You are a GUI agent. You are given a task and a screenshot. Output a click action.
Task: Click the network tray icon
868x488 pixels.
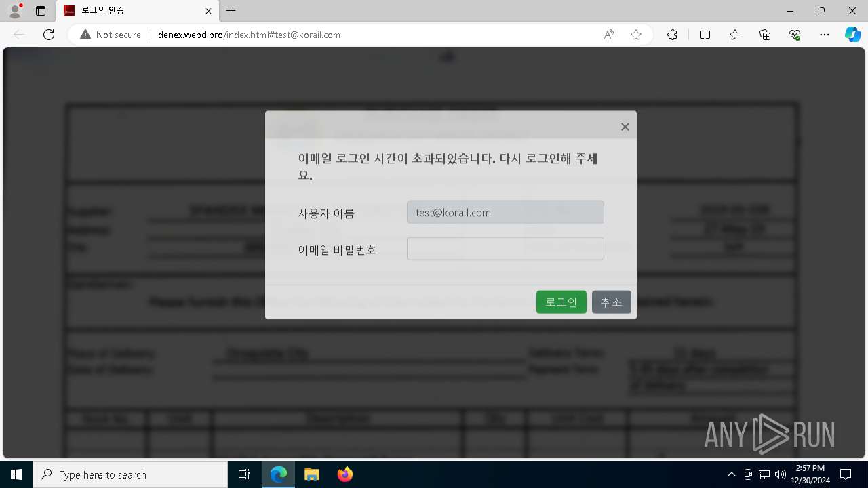764,474
